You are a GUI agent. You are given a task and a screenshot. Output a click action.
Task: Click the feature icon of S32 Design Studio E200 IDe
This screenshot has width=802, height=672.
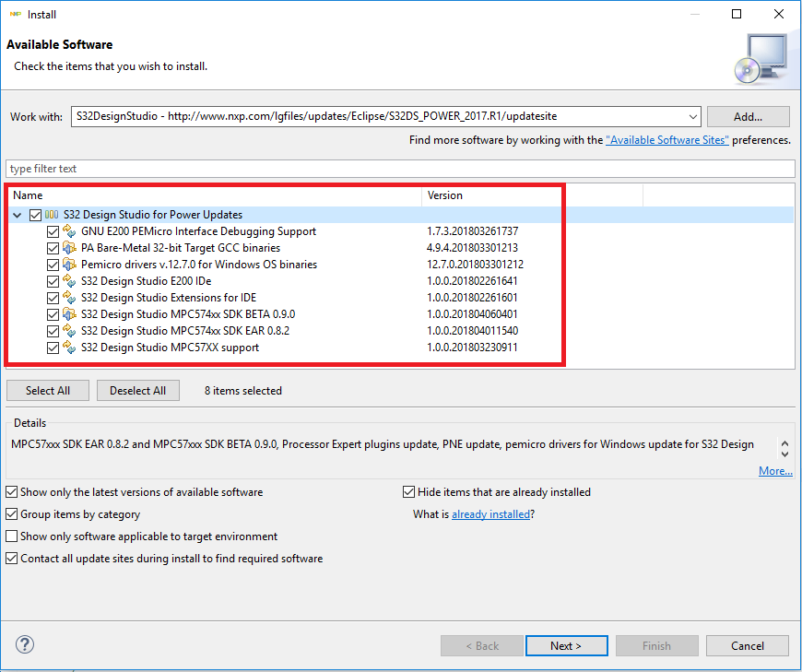tap(69, 281)
